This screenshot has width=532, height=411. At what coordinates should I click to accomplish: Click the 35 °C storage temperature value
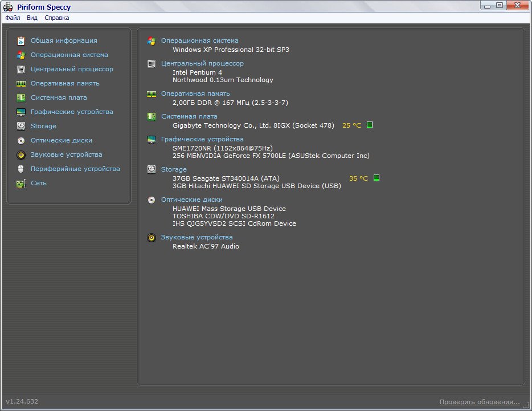tap(359, 178)
